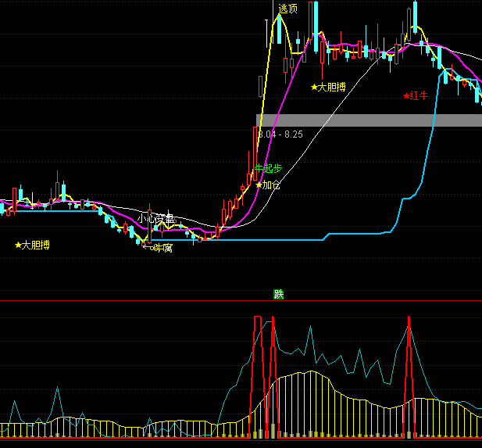Screen dimensions: 482x448
Task: Click the gray 8.04 - 8.25 price gap band
Action: pyautogui.click(x=369, y=120)
